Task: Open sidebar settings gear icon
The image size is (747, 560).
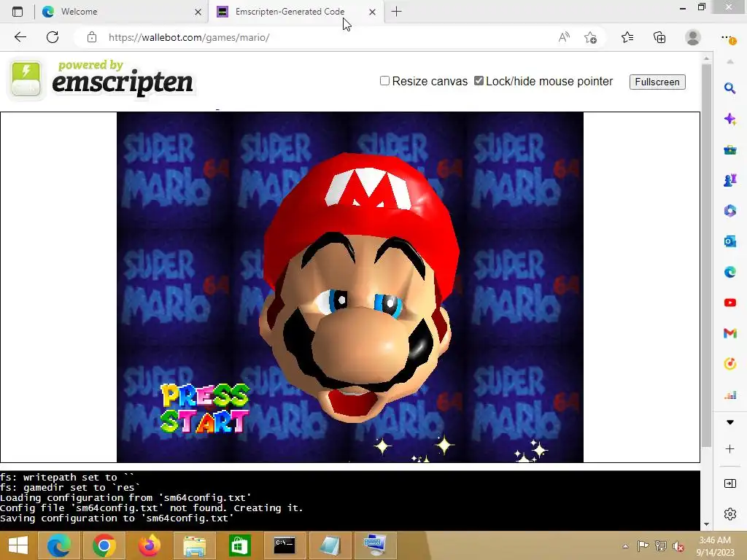Action: [x=729, y=514]
